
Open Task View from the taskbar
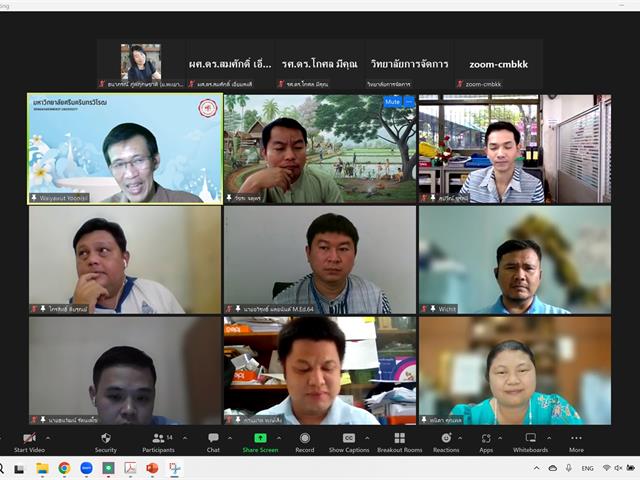(x=19, y=469)
